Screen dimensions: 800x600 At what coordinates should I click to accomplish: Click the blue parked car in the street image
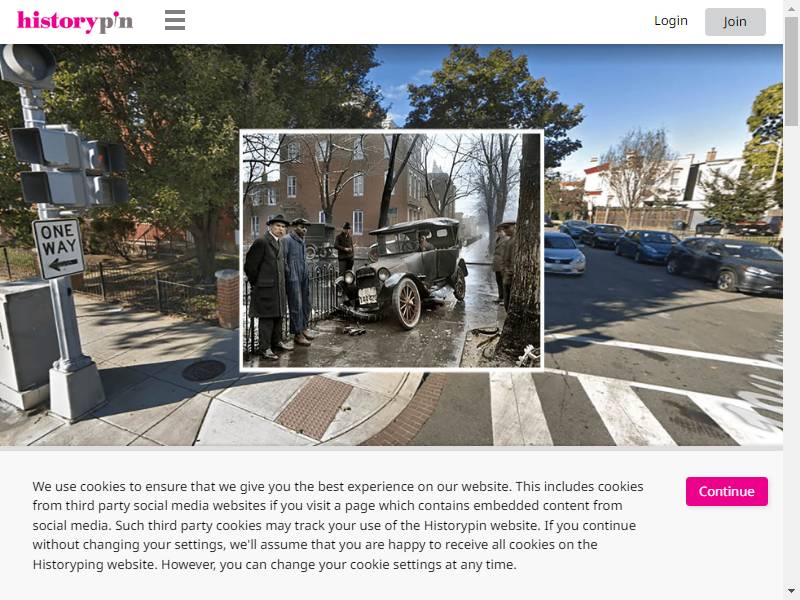pyautogui.click(x=646, y=246)
